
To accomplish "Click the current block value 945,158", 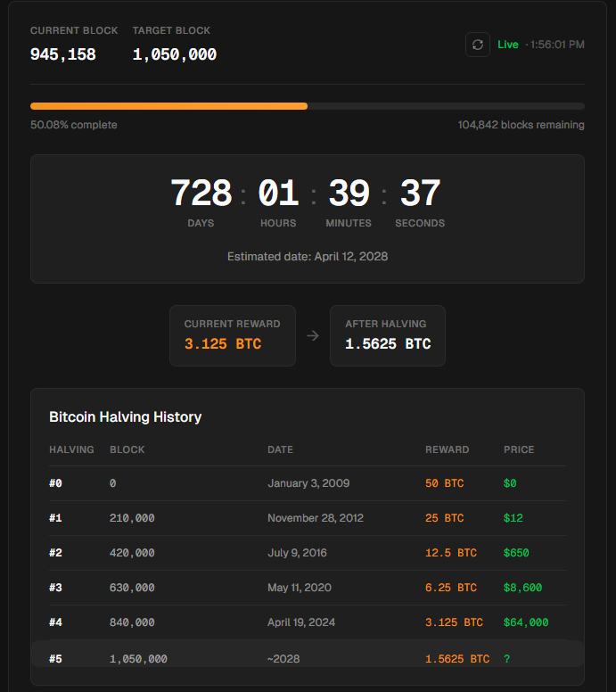I will coord(63,54).
